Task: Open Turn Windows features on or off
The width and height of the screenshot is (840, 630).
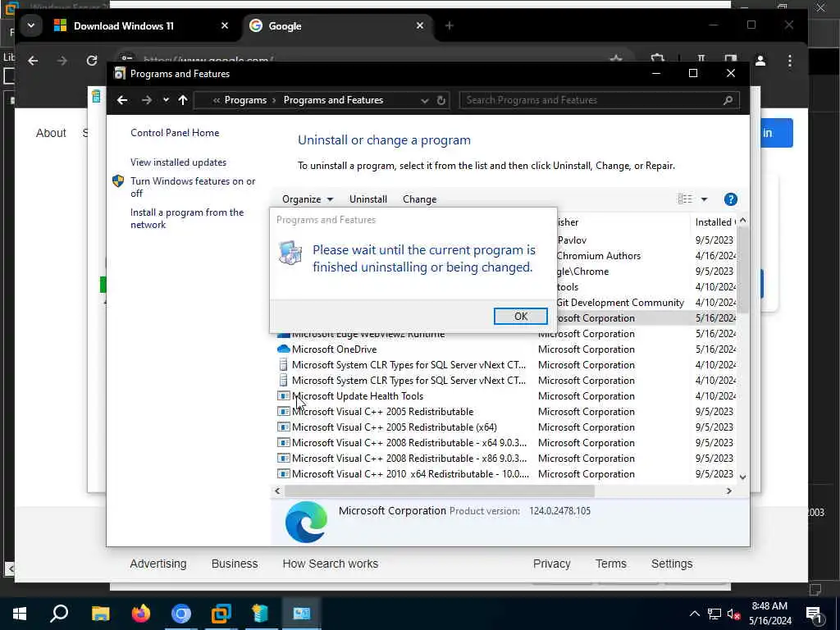Action: pos(193,187)
